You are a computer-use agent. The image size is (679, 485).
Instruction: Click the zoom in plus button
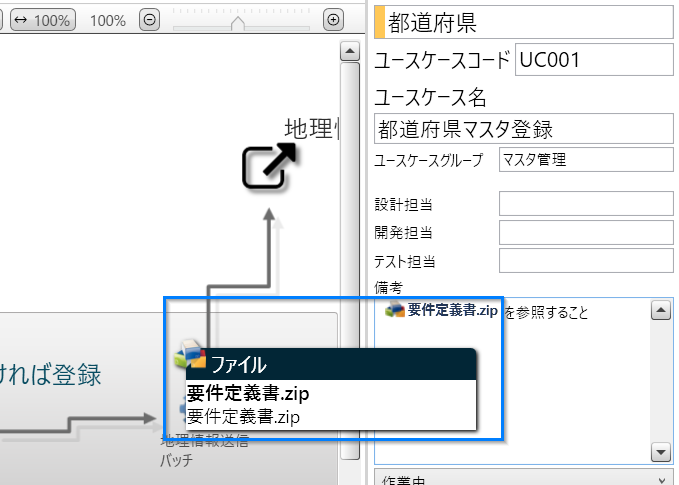[x=334, y=20]
